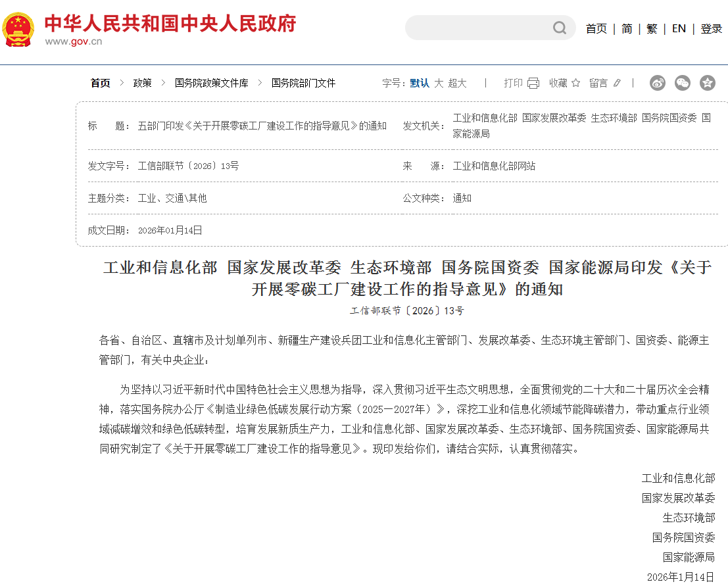
Task: Switch to Simplified Chinese via 简
Action: [625, 29]
